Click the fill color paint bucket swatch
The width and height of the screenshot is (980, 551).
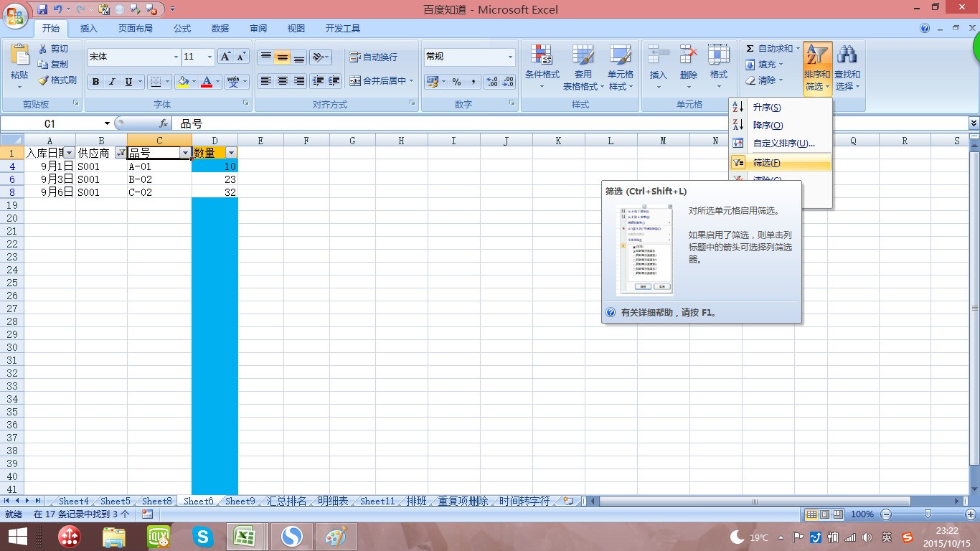click(183, 82)
